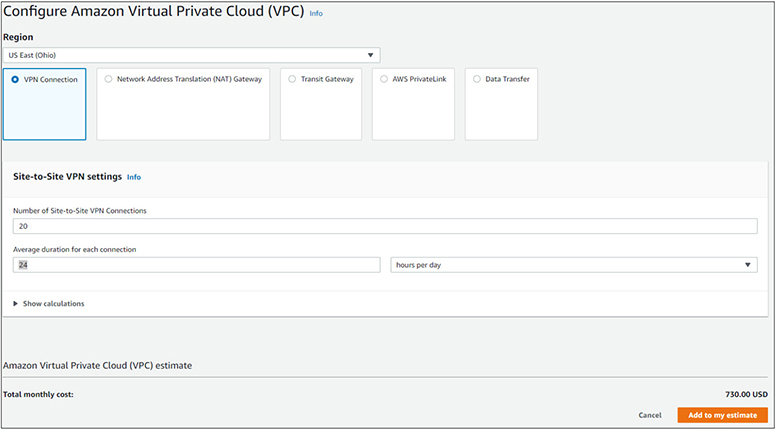Click the Region dropdown caret arrow
Screen dimensions: 776x430
[370, 55]
